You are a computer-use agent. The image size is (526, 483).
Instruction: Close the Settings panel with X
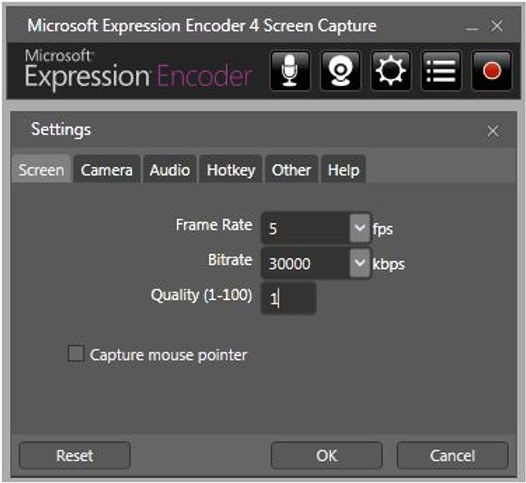coord(492,131)
